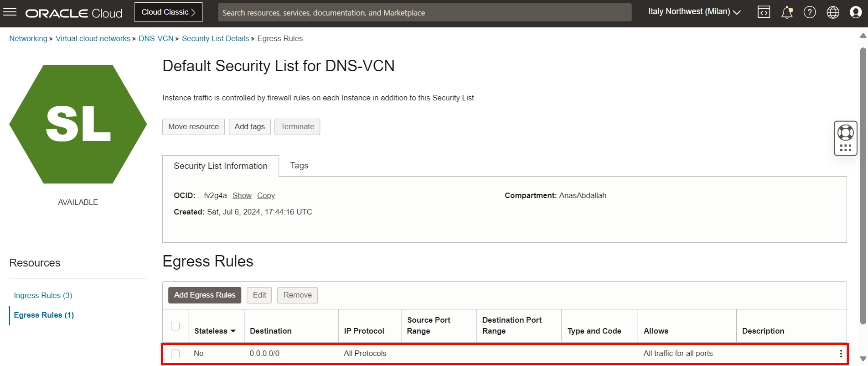This screenshot has width=868, height=366.
Task: Open Security List Details breadcrumb
Action: (x=216, y=38)
